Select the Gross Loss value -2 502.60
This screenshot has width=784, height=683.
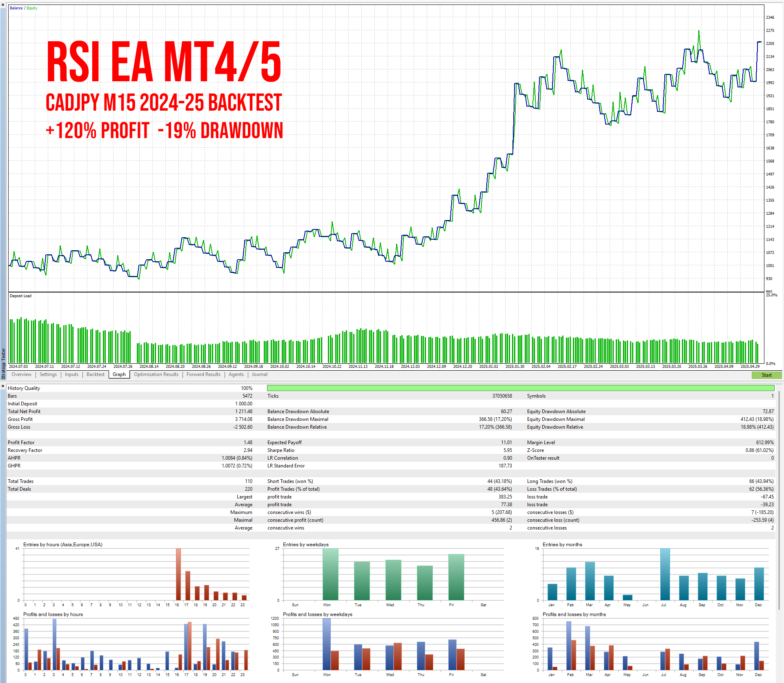pos(243,427)
